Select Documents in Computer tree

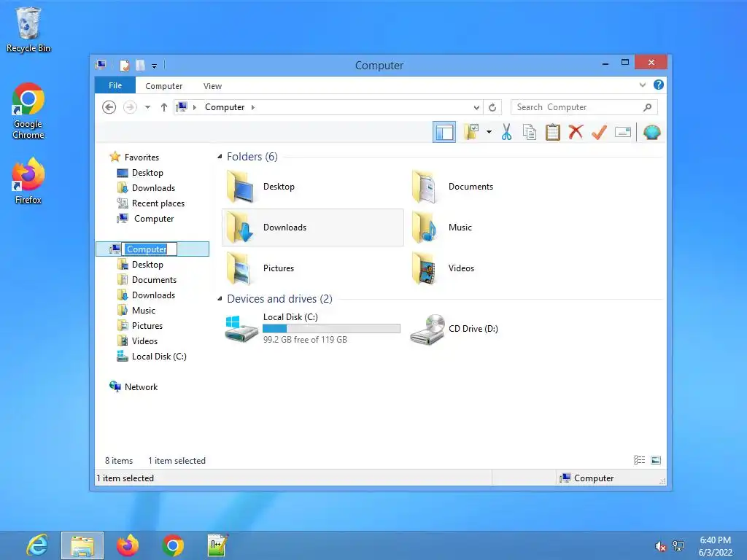click(x=154, y=279)
